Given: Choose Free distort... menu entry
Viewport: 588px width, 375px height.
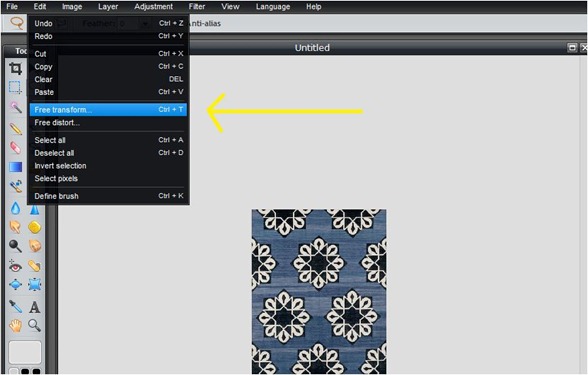Looking at the screenshot, I should (x=108, y=123).
